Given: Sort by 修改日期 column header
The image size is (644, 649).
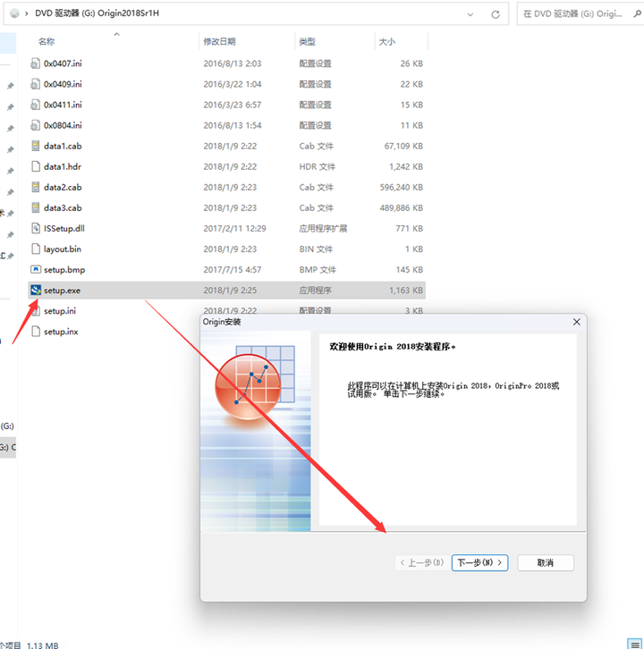Looking at the screenshot, I should [219, 41].
